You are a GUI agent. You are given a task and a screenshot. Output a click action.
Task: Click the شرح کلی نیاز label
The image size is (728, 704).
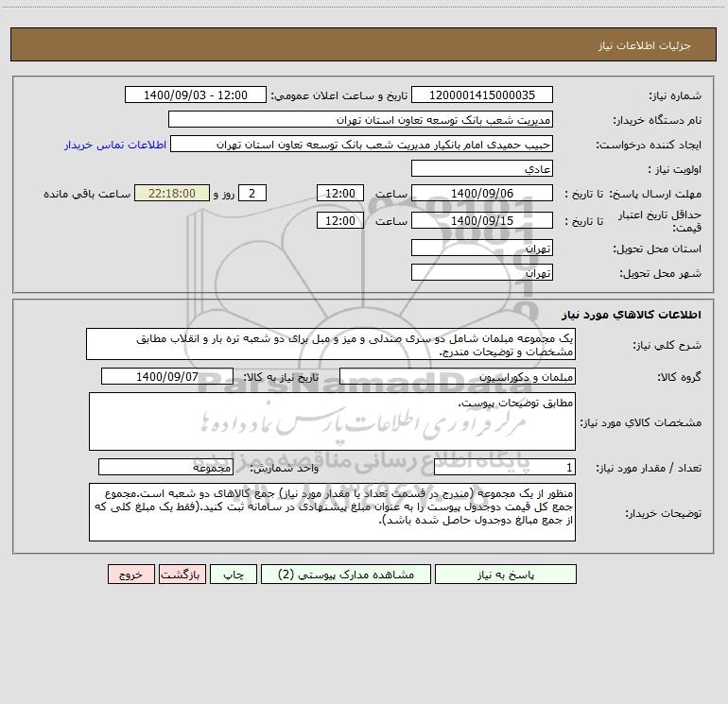pos(667,345)
